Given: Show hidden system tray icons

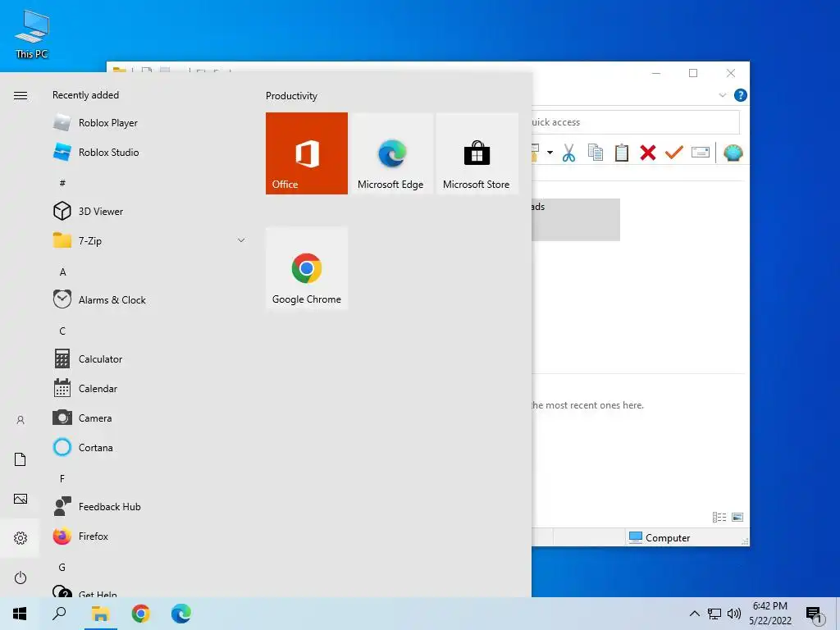Looking at the screenshot, I should tap(694, 614).
